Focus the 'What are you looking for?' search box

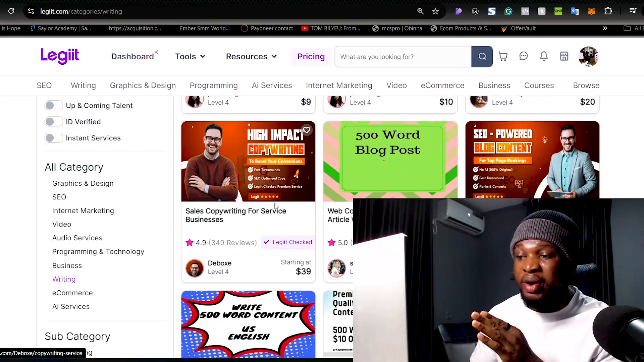pos(403,57)
